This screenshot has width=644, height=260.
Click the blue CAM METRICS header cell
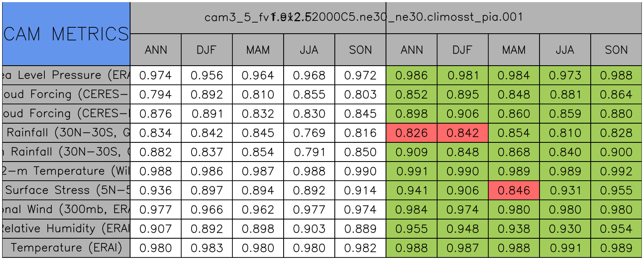click(x=66, y=34)
